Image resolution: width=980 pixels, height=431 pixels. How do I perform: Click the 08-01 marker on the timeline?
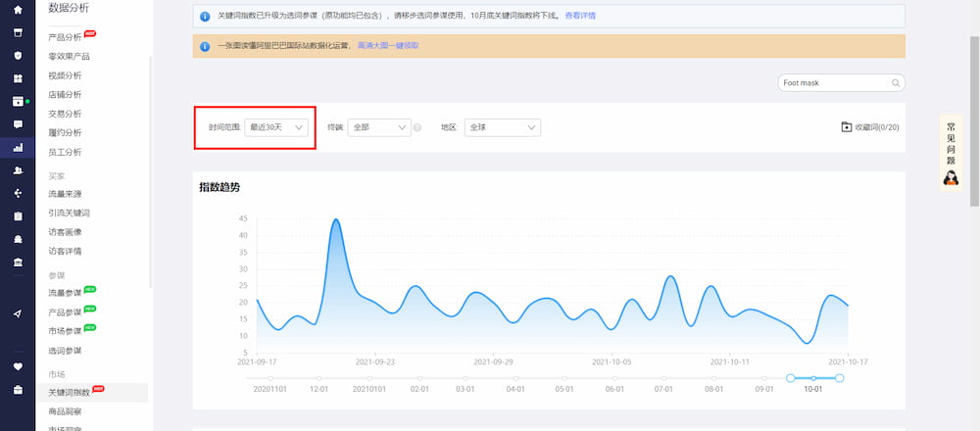[x=713, y=378]
